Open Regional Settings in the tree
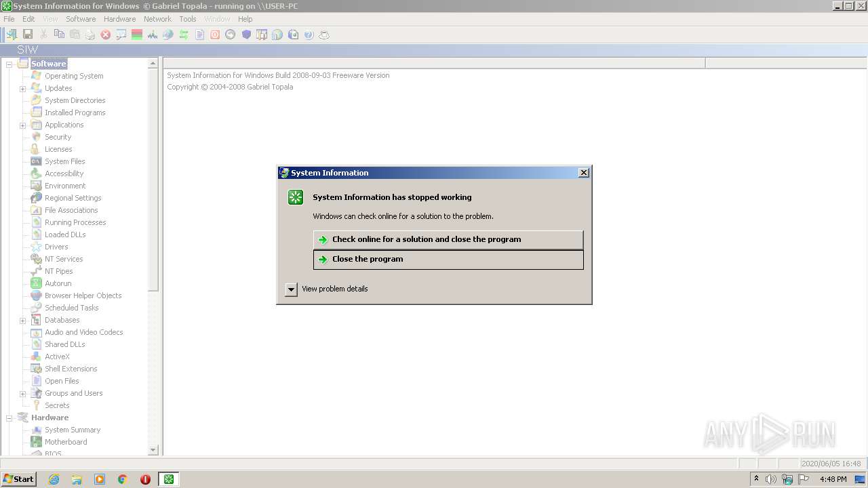The width and height of the screenshot is (868, 488). [x=73, y=198]
